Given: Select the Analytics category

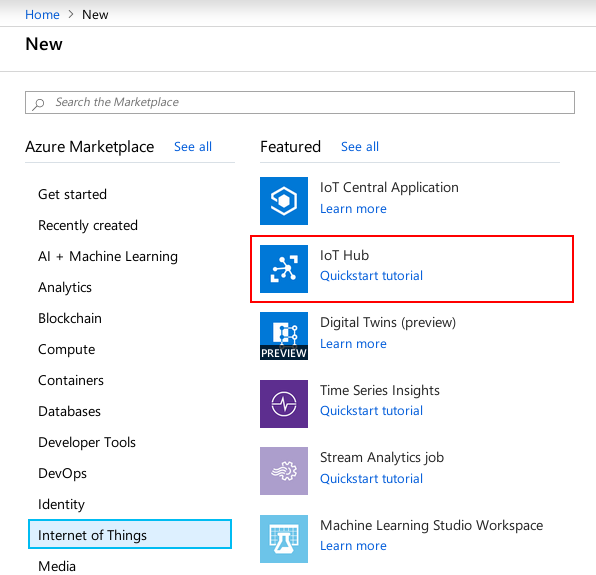Looking at the screenshot, I should 65,287.
